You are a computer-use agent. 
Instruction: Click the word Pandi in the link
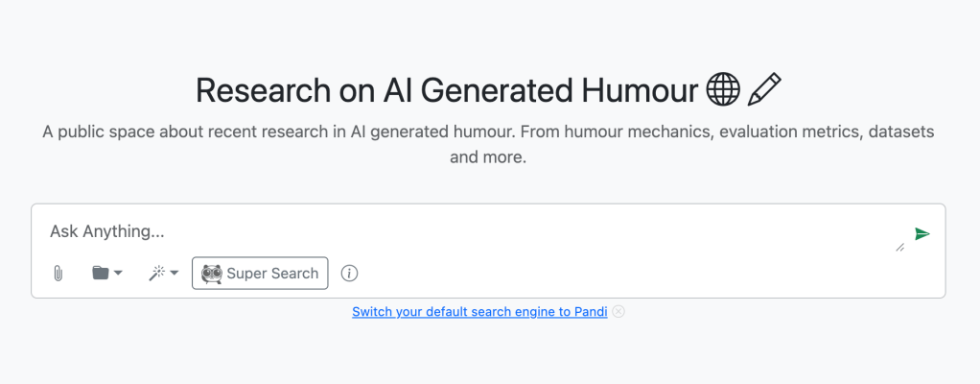pos(591,311)
